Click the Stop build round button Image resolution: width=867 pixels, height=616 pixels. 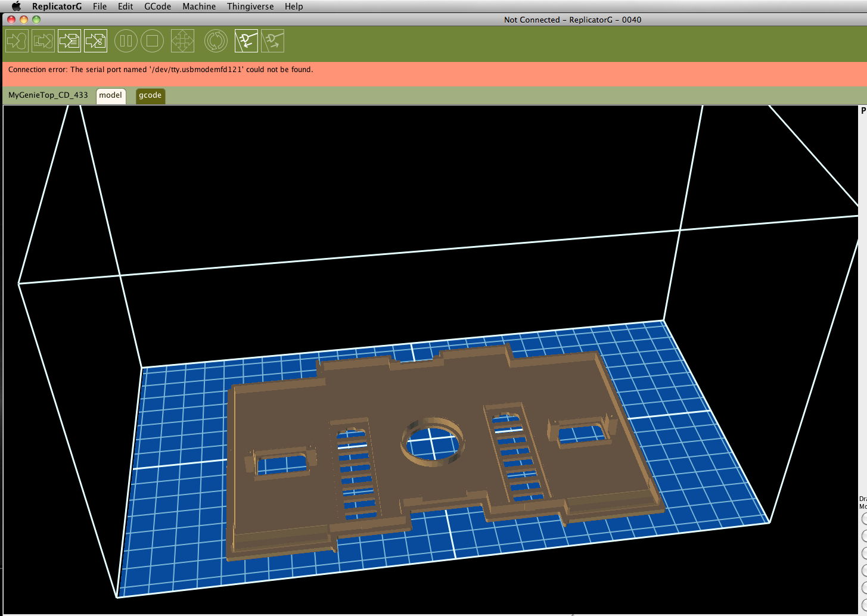153,41
